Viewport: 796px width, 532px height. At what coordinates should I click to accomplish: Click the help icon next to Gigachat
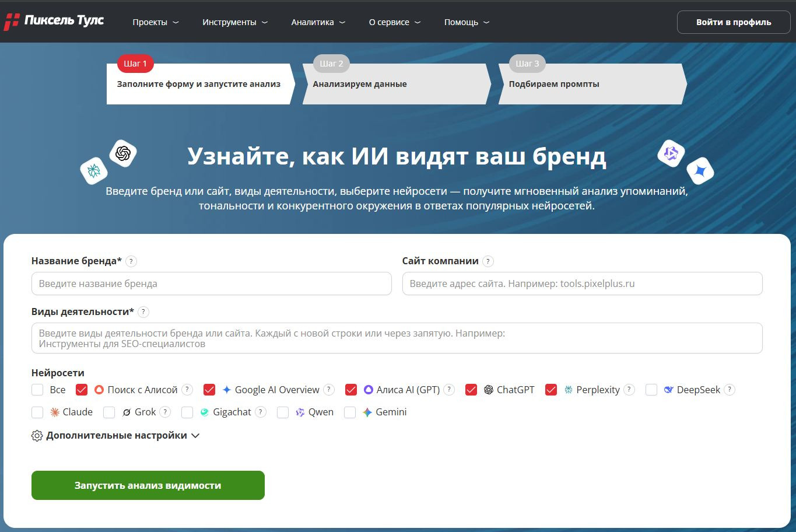click(261, 412)
